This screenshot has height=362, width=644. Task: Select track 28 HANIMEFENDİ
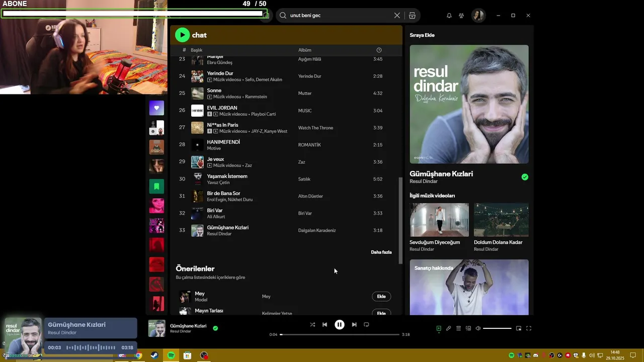pyautogui.click(x=287, y=145)
